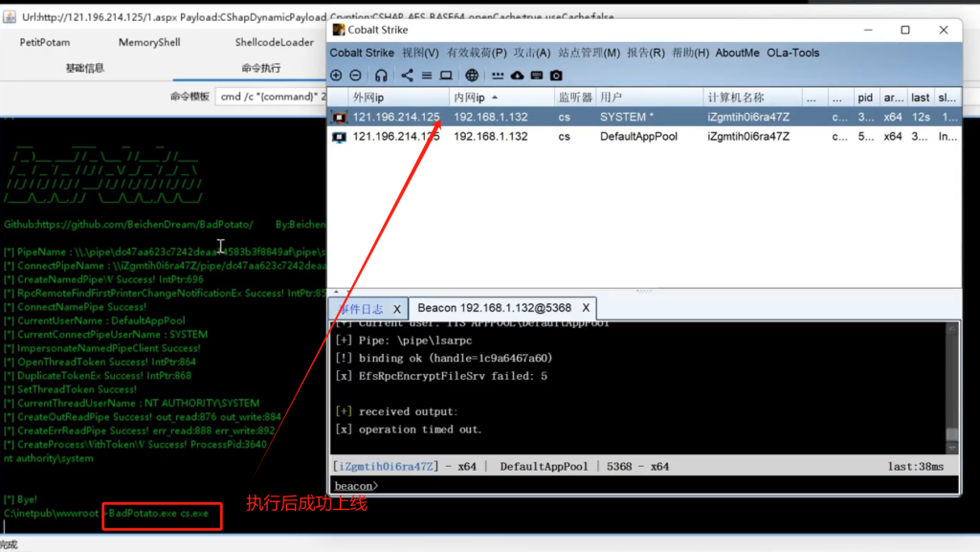Image resolution: width=980 pixels, height=552 pixels.
Task: Click the beacon console scroll down arrow
Action: [952, 448]
